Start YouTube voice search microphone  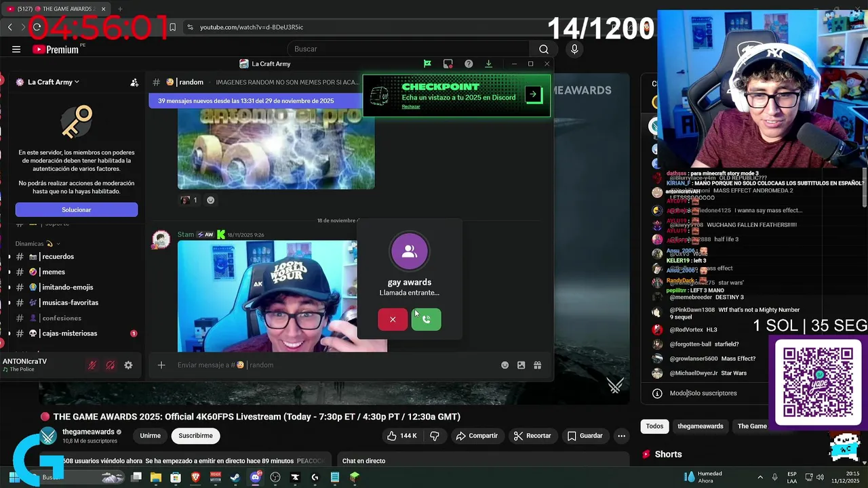[x=574, y=49]
